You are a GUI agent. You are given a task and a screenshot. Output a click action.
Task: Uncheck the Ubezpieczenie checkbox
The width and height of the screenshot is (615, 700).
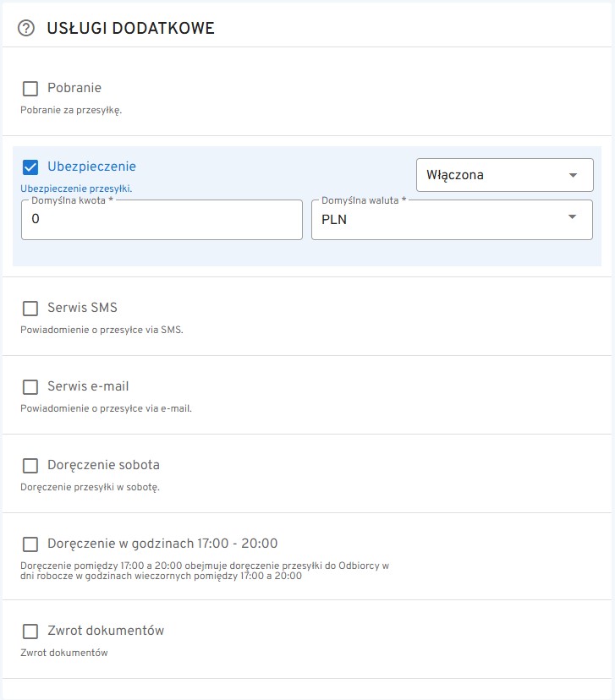[30, 167]
